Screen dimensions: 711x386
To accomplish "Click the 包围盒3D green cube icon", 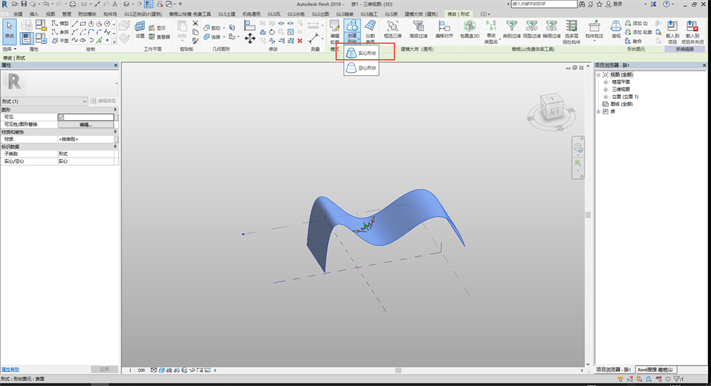I will tap(469, 30).
